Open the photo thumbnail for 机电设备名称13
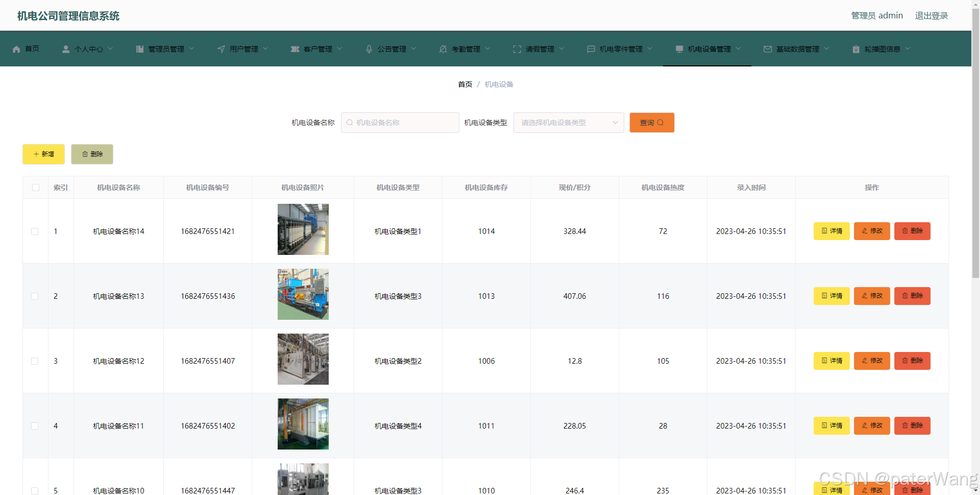The height and width of the screenshot is (495, 980). (x=303, y=294)
